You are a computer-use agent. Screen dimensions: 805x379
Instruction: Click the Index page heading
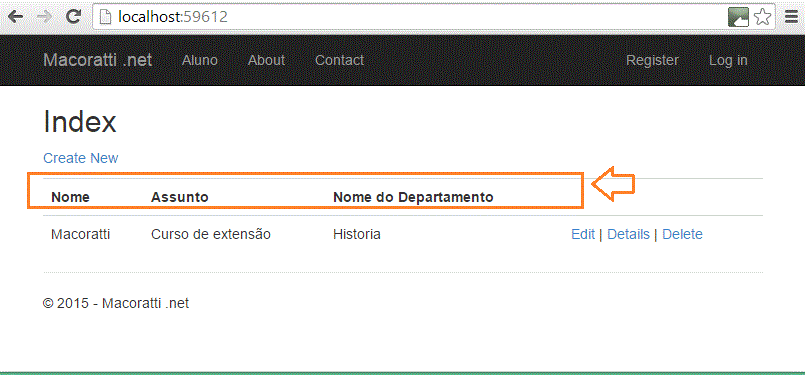tap(80, 122)
